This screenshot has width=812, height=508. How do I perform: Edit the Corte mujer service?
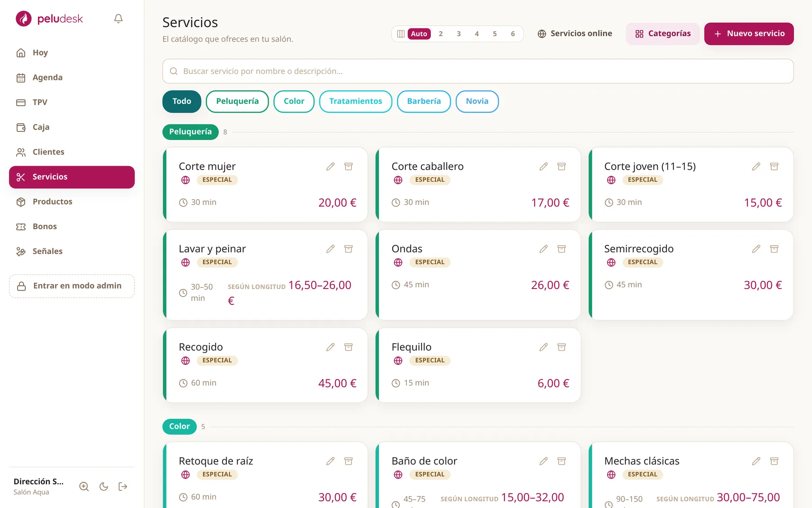[331, 167]
